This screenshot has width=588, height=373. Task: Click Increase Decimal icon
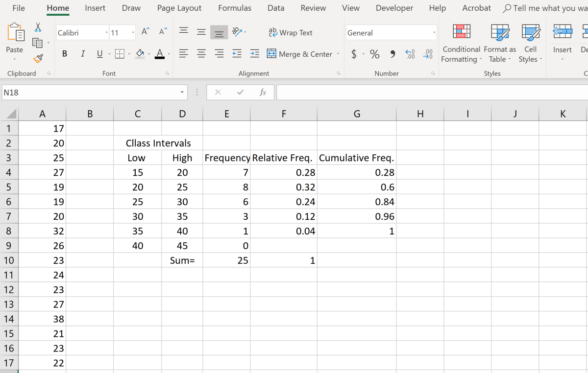[410, 54]
